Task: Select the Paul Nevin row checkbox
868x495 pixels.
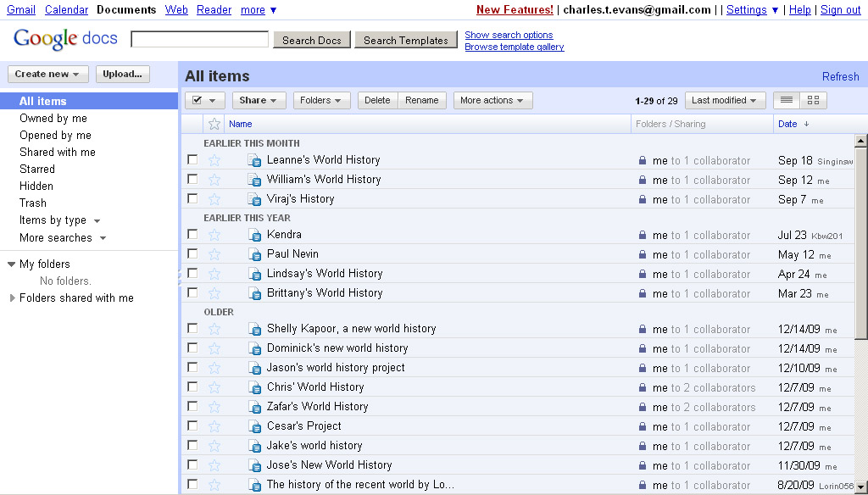Action: pyautogui.click(x=192, y=253)
